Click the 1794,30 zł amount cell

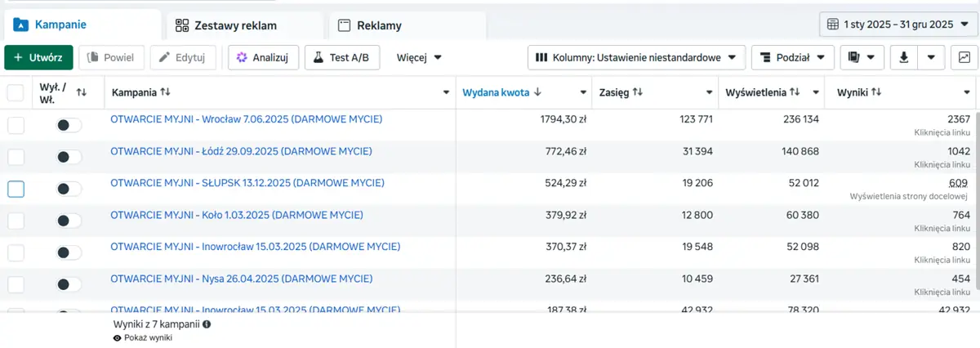[x=563, y=119]
